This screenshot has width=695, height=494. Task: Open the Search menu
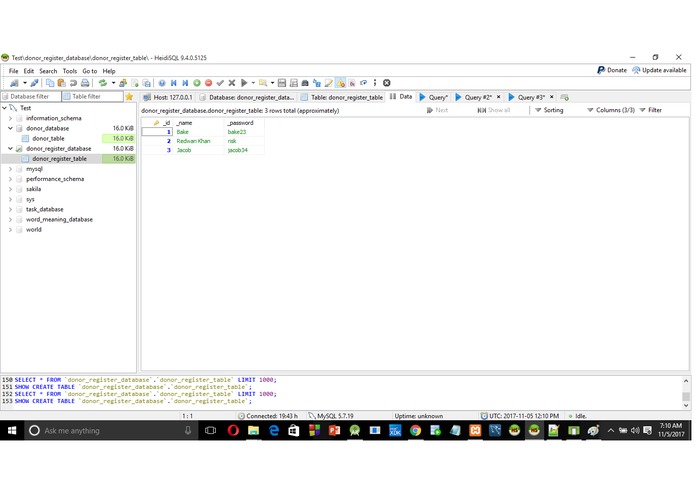(x=48, y=71)
